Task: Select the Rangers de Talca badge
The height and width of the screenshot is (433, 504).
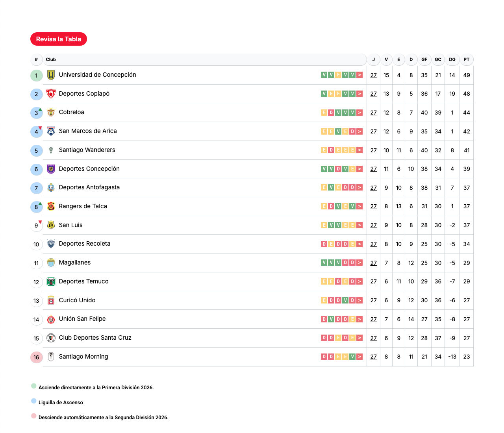Action: (x=51, y=206)
